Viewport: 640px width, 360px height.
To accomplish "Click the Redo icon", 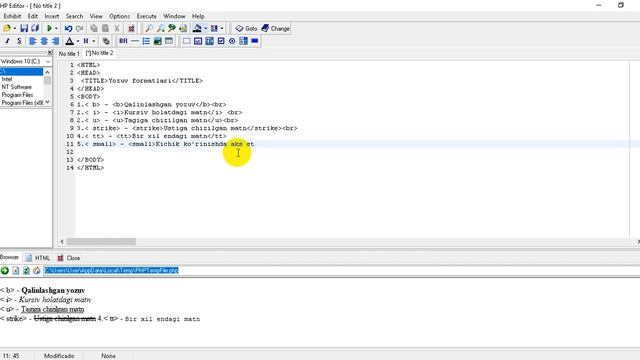I will coord(80,28).
